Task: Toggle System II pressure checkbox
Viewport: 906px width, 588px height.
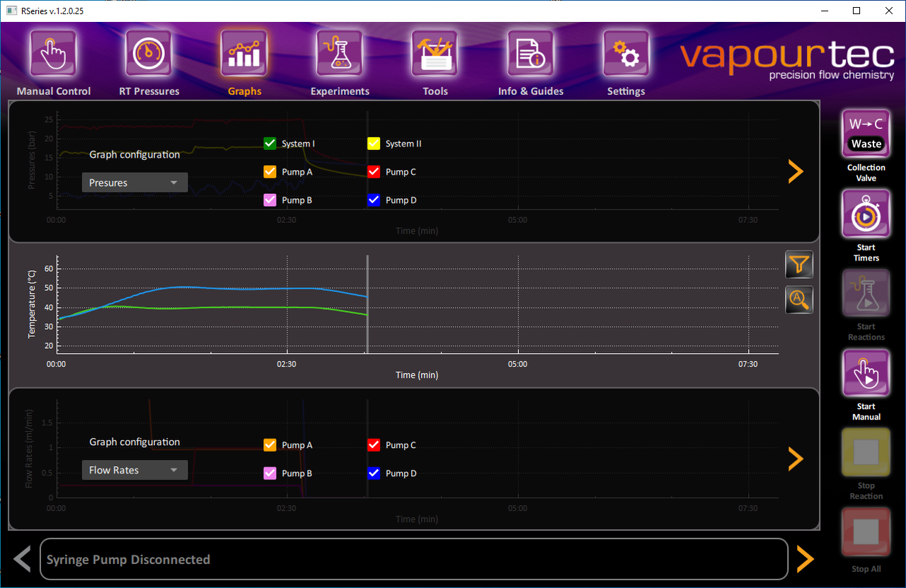Action: [374, 144]
